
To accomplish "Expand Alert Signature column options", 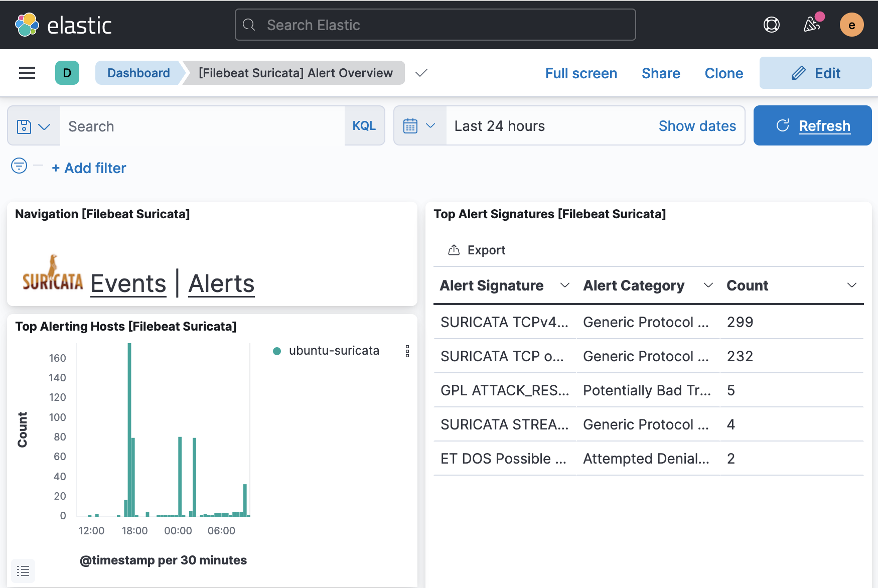I will pos(564,285).
